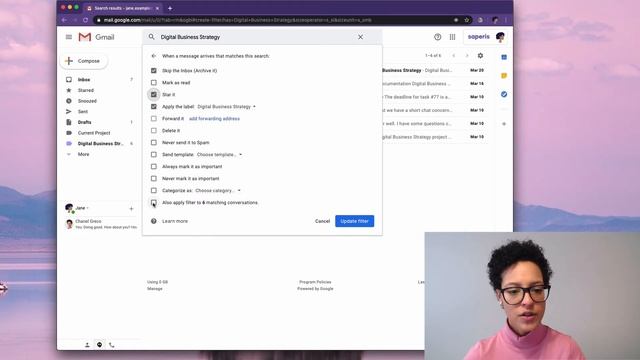The width and height of the screenshot is (640, 360).
Task: Open the Gmail main menu hamburger icon
Action: [69, 37]
